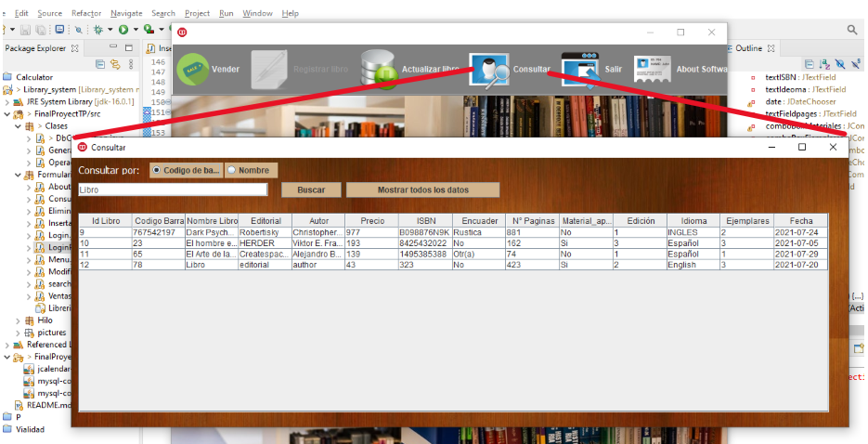Click the Fecha column header

[x=801, y=221]
